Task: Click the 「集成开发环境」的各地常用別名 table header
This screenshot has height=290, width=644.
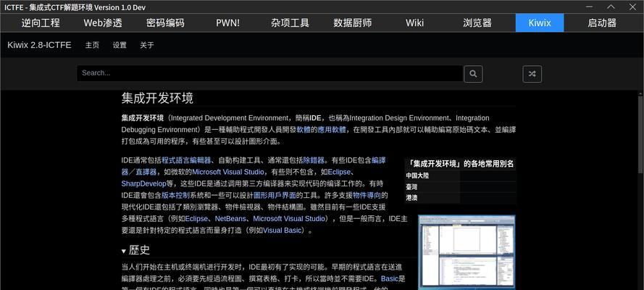Action: click(x=461, y=164)
